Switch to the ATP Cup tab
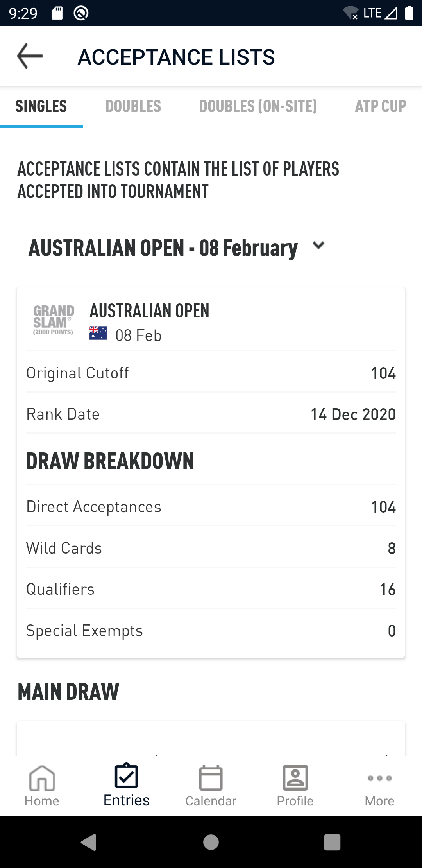This screenshot has width=422, height=868. click(381, 106)
